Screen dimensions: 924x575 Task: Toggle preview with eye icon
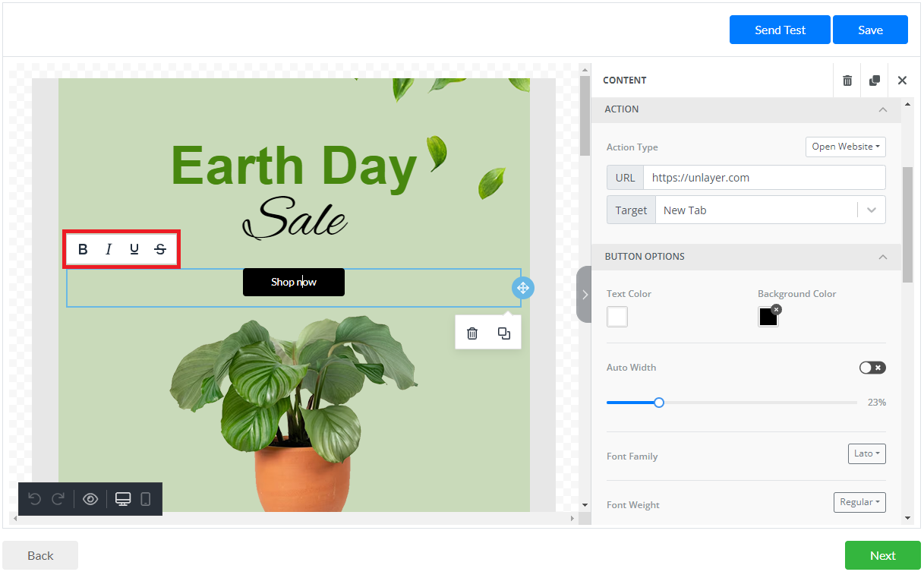tap(90, 499)
